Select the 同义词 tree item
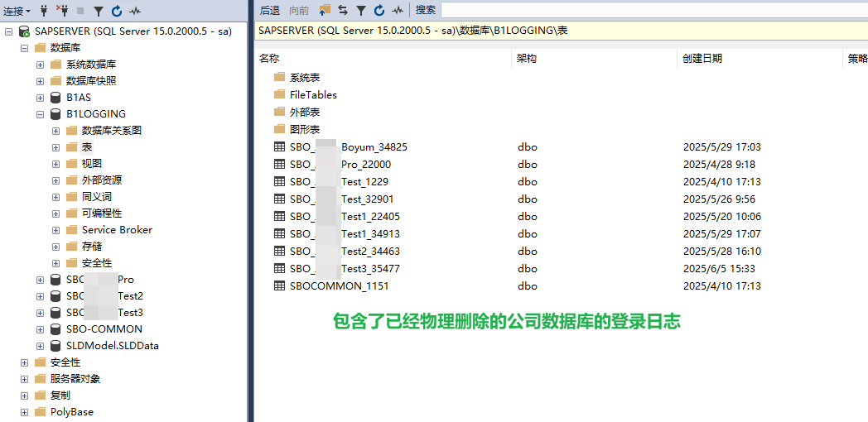Image resolution: width=868 pixels, height=422 pixels. 97,197
